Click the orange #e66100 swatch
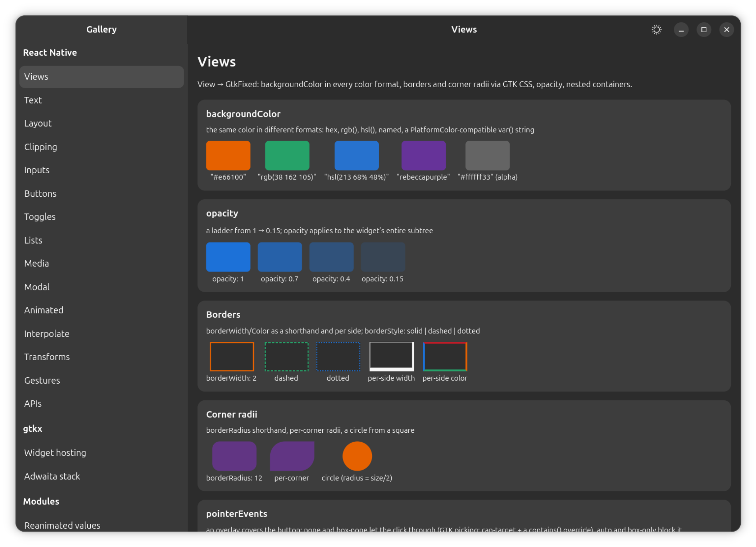Image resolution: width=756 pixels, height=547 pixels. coord(228,155)
